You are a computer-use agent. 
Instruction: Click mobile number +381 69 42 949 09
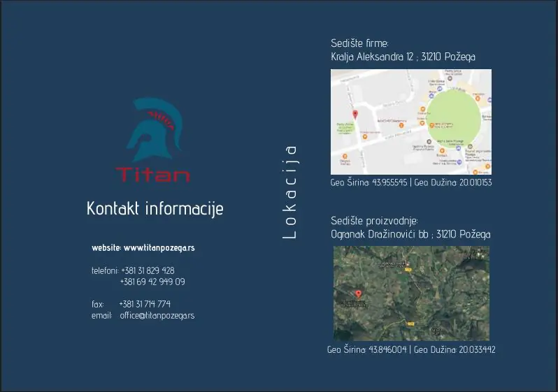(x=152, y=282)
